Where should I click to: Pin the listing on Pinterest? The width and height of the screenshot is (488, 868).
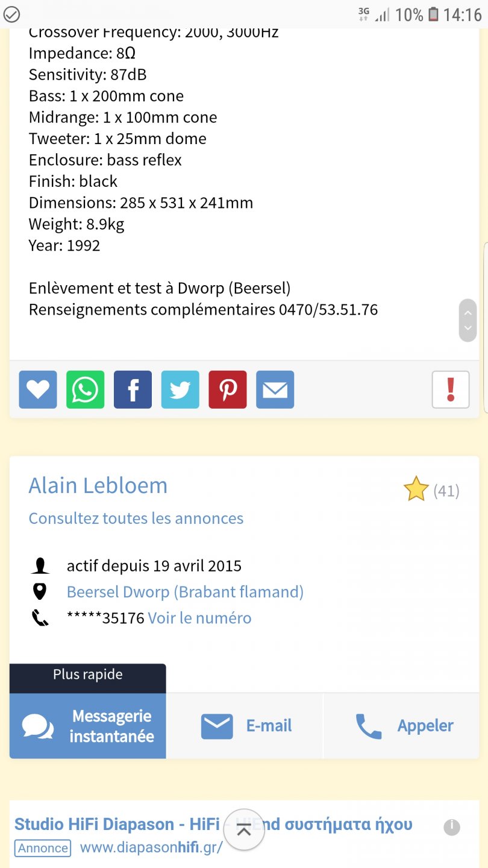(x=228, y=389)
